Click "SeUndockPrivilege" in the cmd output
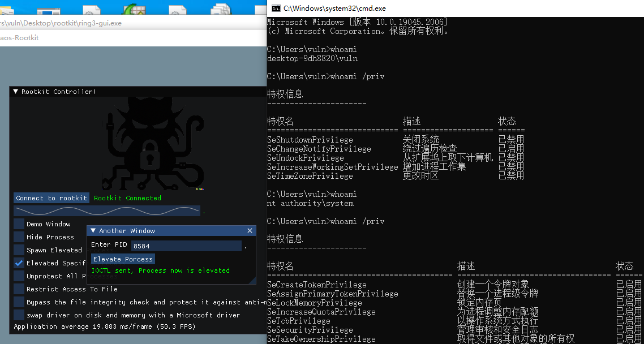Image resolution: width=644 pixels, height=344 pixels. pyautogui.click(x=306, y=158)
